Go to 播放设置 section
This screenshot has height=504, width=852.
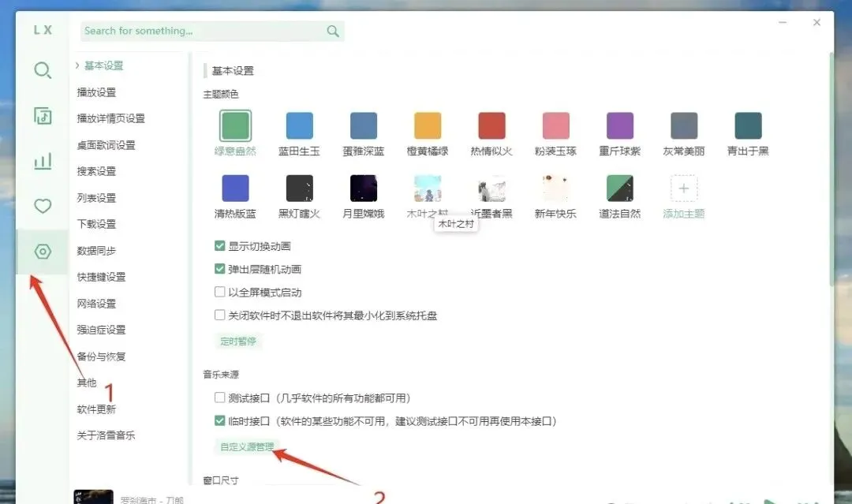coord(97,92)
